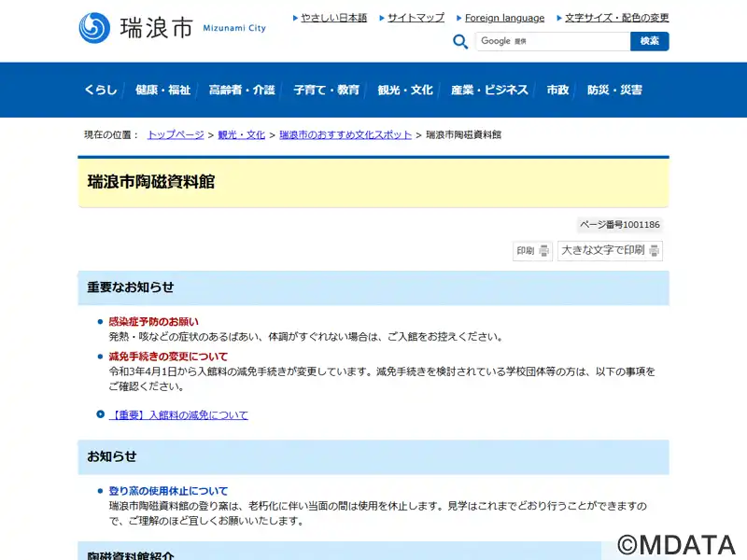Click the magnifying glass search icon
747x560 pixels.
[x=460, y=41]
